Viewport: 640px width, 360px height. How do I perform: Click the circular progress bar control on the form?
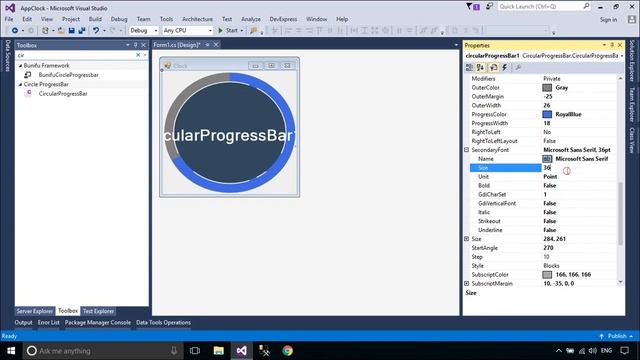pyautogui.click(x=229, y=133)
